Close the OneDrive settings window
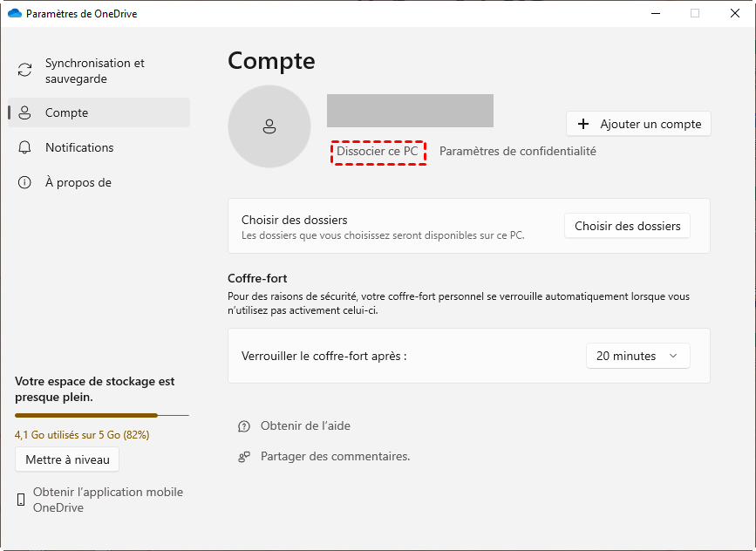The image size is (756, 551). pyautogui.click(x=735, y=13)
